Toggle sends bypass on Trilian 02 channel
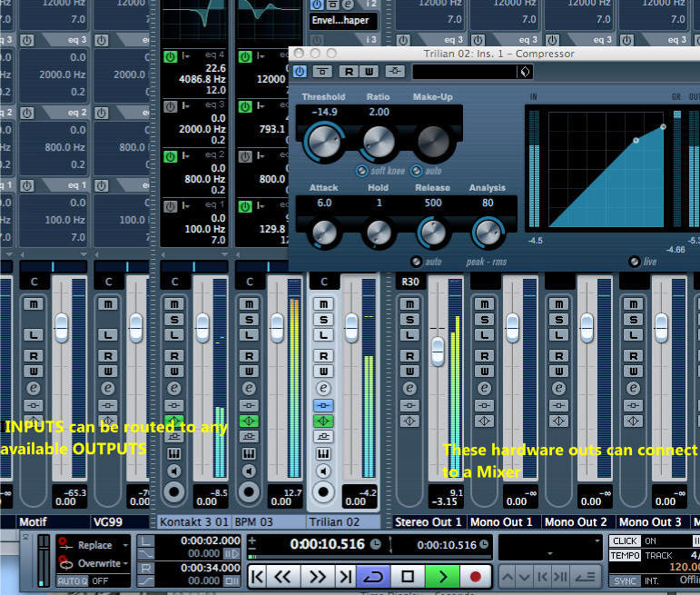700x595 pixels. (323, 436)
